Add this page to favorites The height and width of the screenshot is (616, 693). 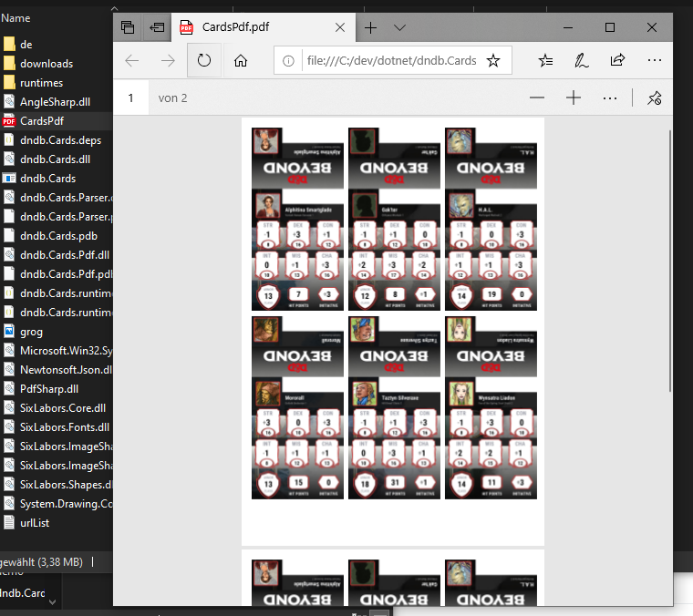[x=493, y=60]
